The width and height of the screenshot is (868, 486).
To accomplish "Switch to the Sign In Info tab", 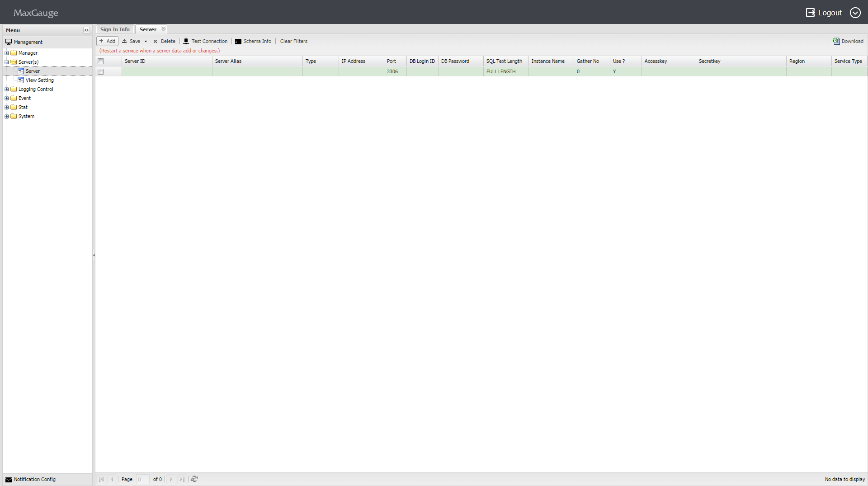I will click(x=115, y=29).
